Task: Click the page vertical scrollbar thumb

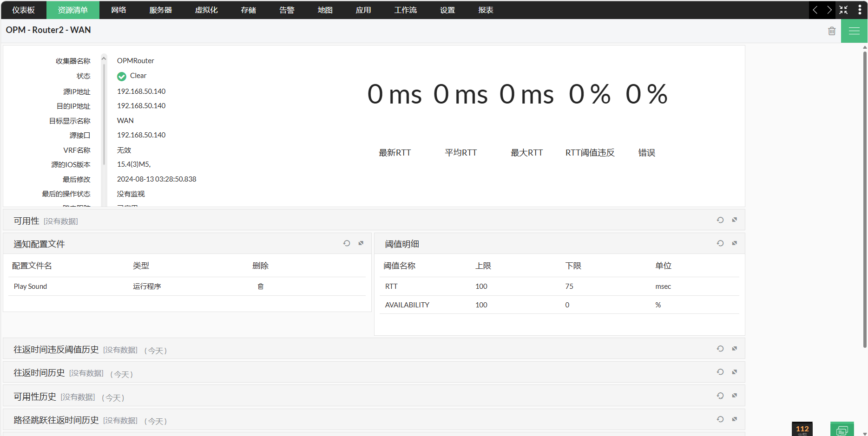Action: coord(865,200)
